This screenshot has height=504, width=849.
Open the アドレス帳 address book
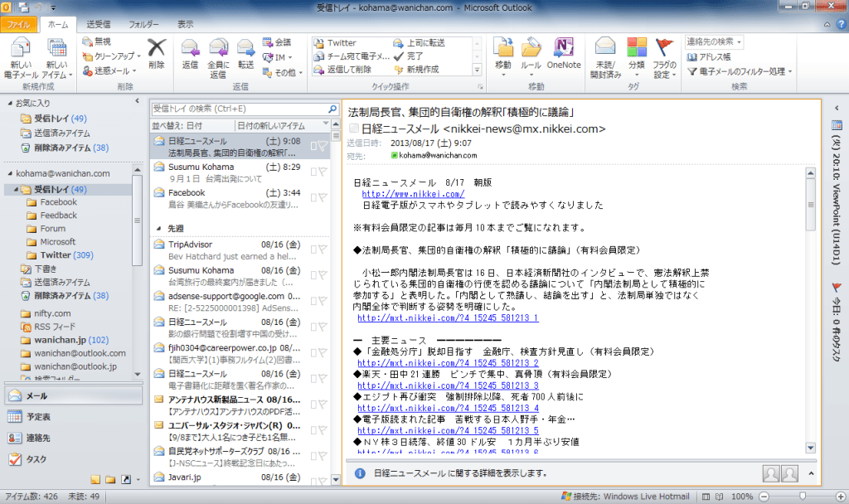point(709,57)
